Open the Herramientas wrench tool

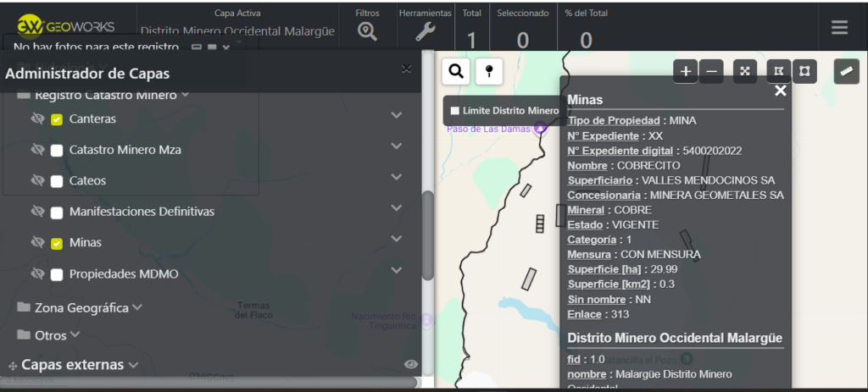(425, 31)
